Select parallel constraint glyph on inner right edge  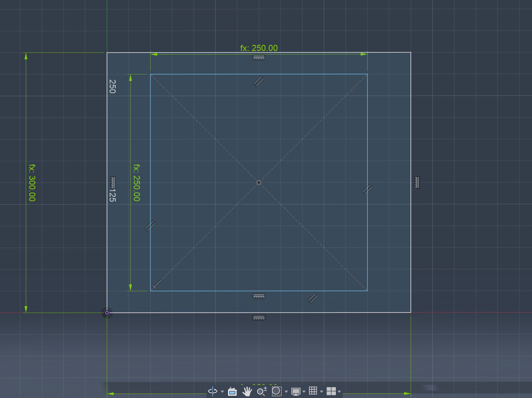tap(367, 190)
